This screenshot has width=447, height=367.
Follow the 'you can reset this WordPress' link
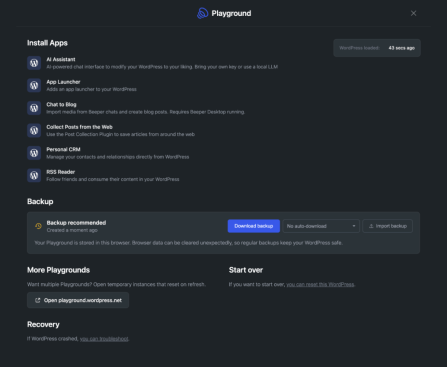[x=320, y=284]
